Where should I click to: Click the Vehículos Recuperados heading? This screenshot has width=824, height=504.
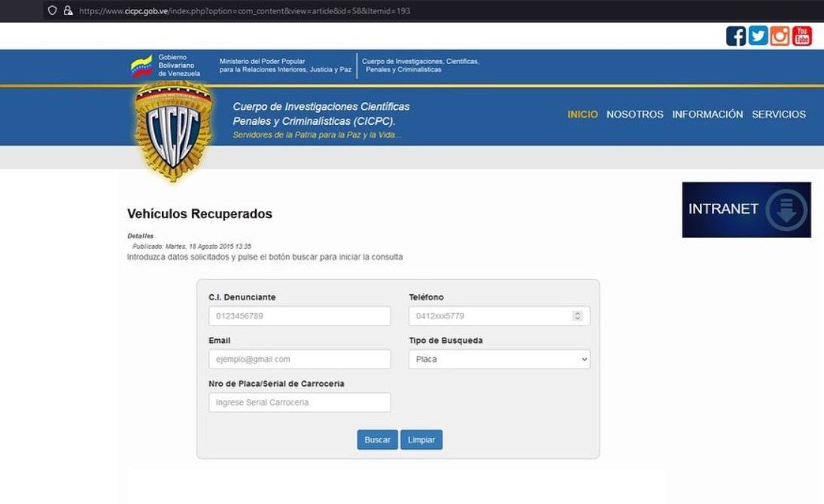click(199, 214)
